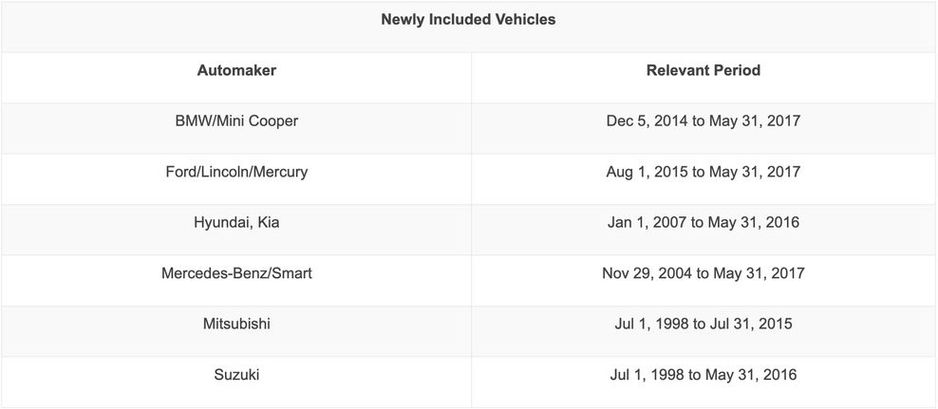Click Aug 1, 2015 to May 31, 2017
This screenshot has width=938, height=409.
coord(703,172)
